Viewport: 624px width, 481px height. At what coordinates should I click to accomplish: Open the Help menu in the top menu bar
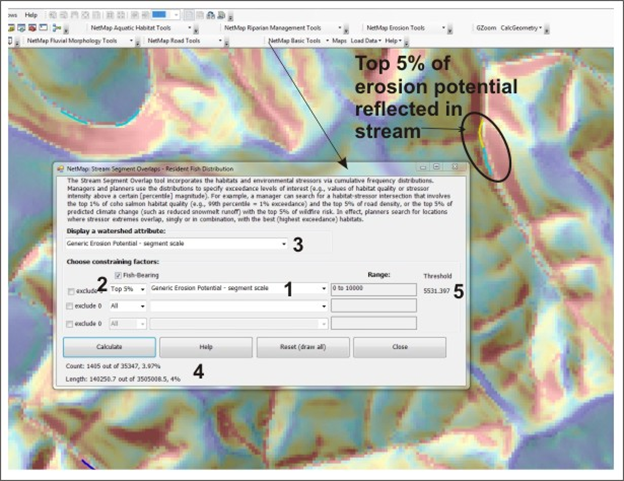31,15
